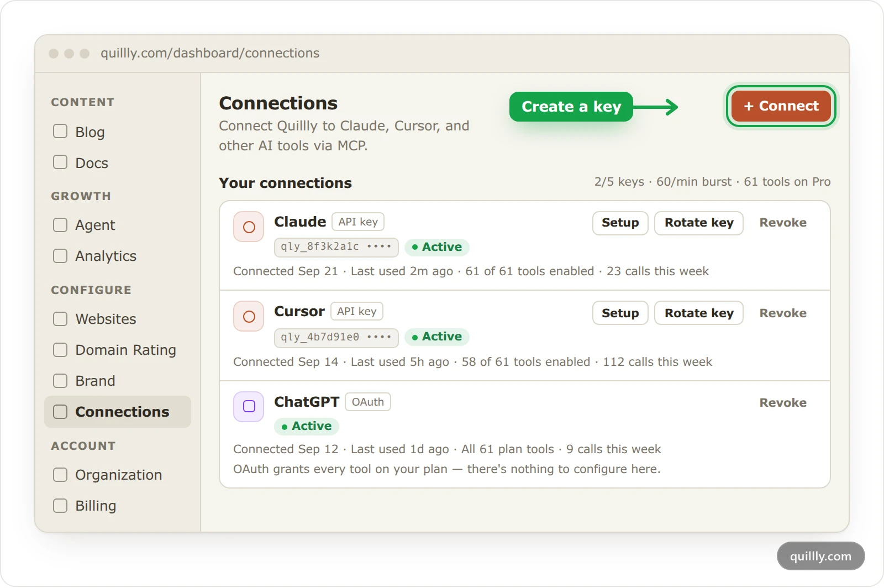Click the Connections page heading
884x588 pixels.
(x=278, y=103)
